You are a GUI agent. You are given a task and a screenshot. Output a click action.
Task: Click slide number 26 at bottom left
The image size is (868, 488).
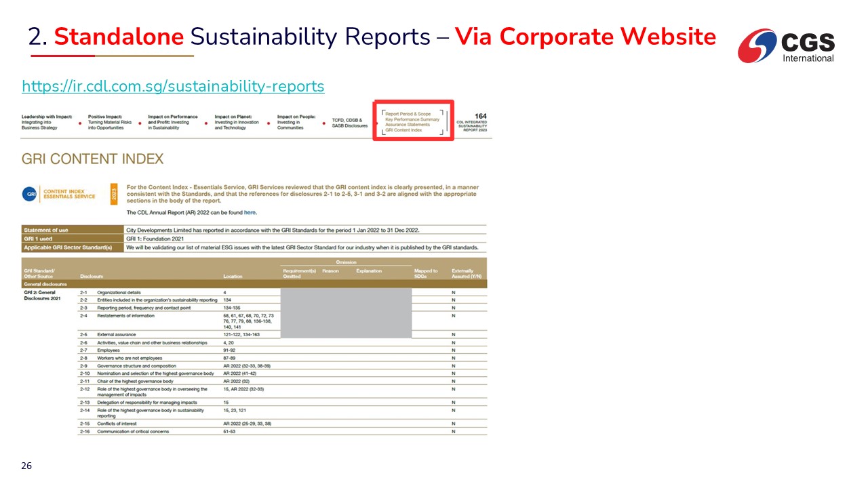(x=27, y=466)
